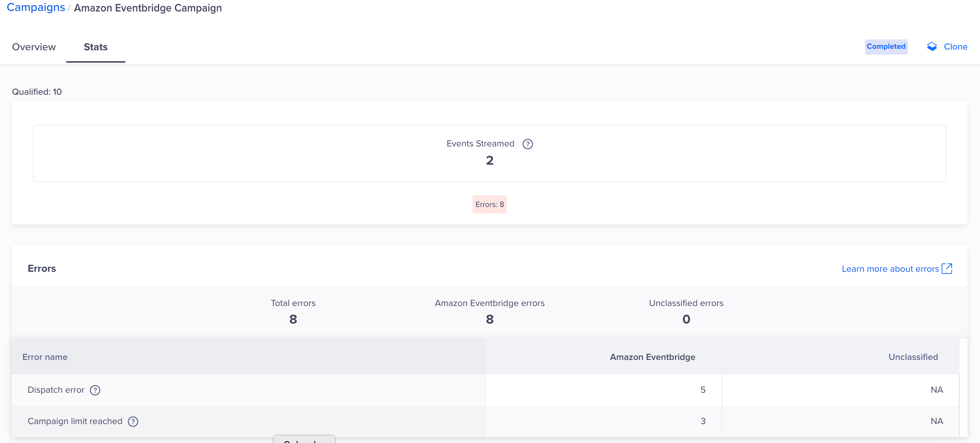980x443 pixels.
Task: Click Amazon Eventbridge column header
Action: [x=652, y=357]
